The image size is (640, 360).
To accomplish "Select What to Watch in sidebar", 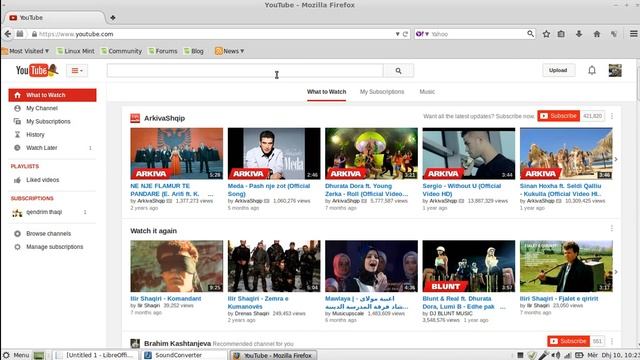I will click(52, 95).
